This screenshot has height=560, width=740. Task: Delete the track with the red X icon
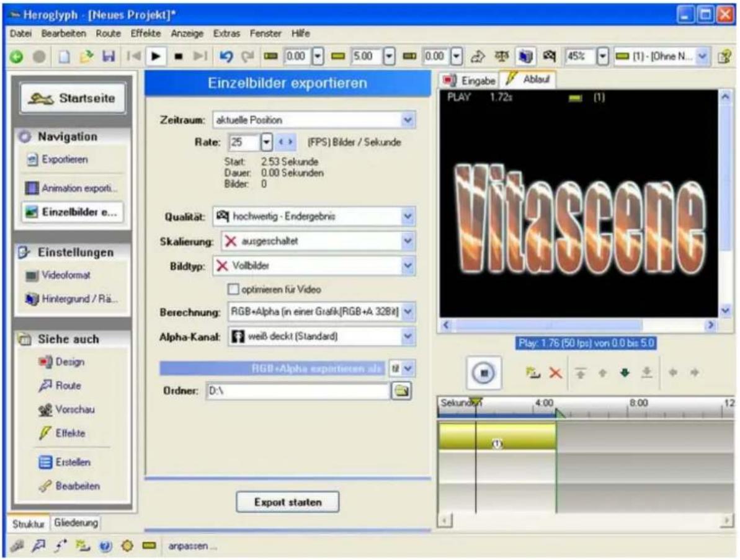pos(556,373)
